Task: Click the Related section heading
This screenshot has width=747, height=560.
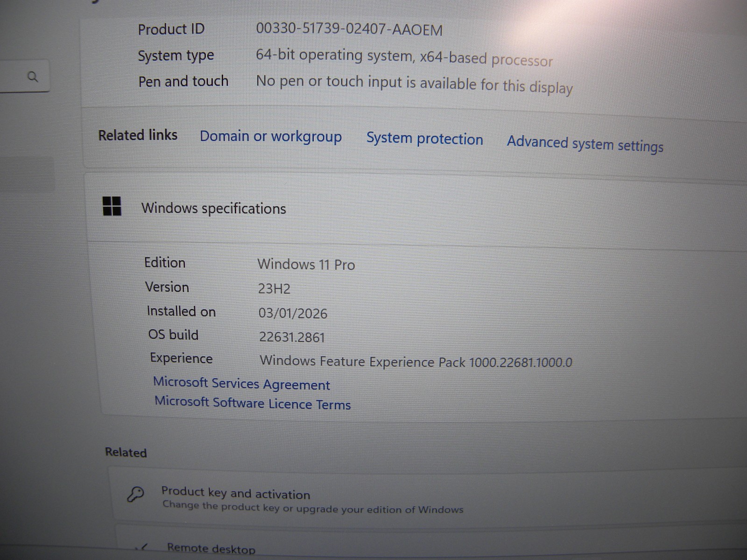Action: [126, 452]
